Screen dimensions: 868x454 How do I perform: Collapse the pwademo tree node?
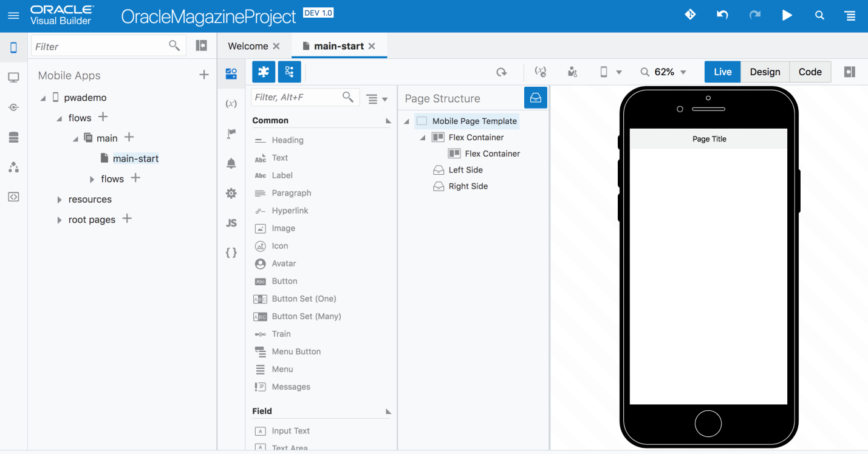(43, 98)
